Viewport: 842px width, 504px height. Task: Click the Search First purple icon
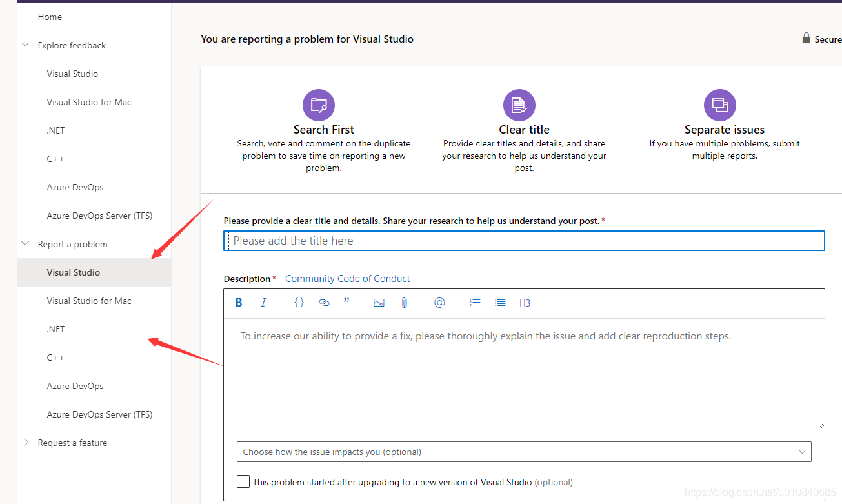click(x=319, y=105)
